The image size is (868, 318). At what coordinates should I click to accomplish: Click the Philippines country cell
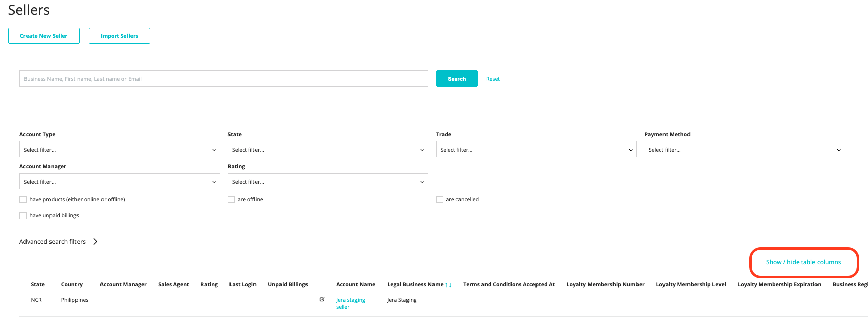point(75,300)
